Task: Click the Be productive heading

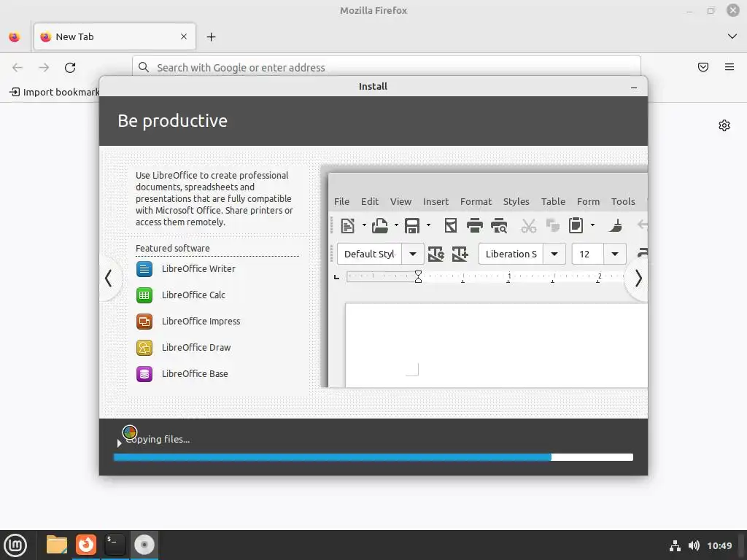Action: (x=172, y=121)
